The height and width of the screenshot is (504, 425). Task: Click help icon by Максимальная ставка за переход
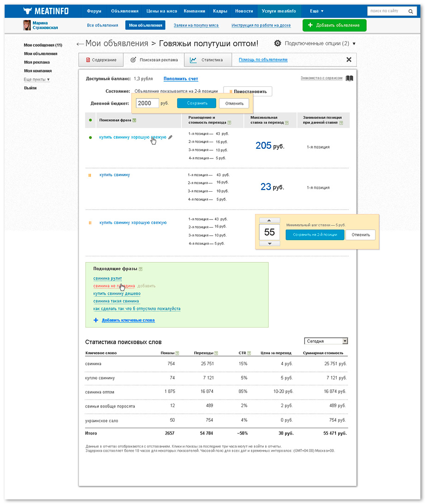click(x=287, y=122)
